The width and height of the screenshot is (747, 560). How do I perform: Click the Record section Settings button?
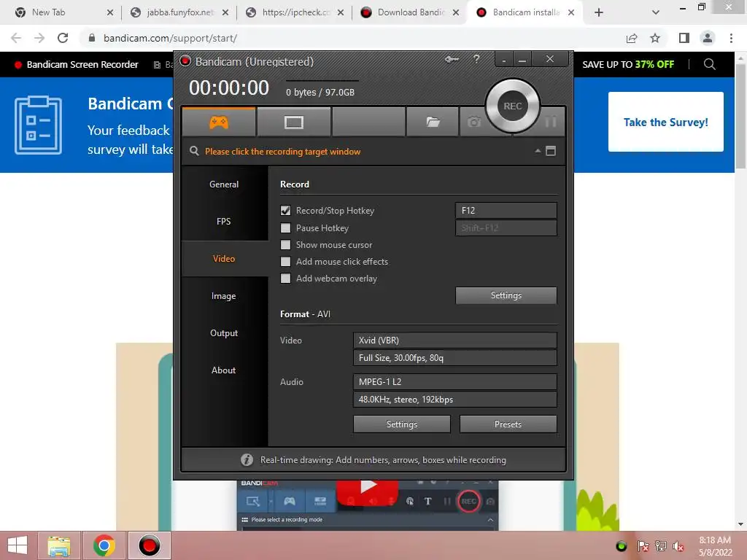pos(506,295)
